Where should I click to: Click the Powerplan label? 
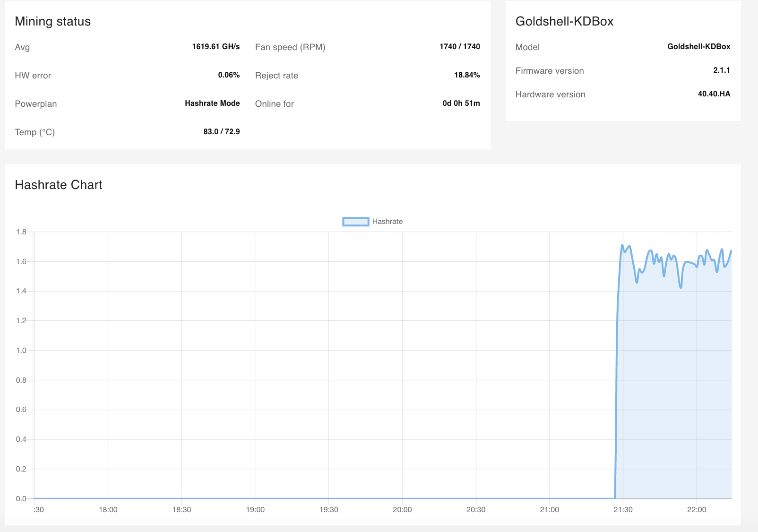pos(36,104)
